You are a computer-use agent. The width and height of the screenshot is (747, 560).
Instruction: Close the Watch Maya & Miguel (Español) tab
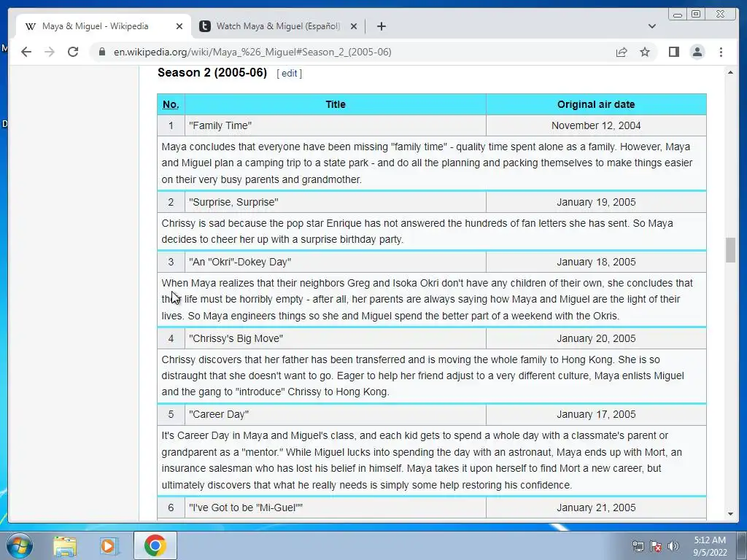[x=354, y=26]
